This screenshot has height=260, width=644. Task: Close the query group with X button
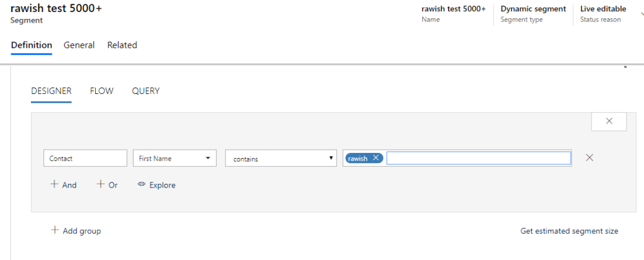click(x=609, y=122)
